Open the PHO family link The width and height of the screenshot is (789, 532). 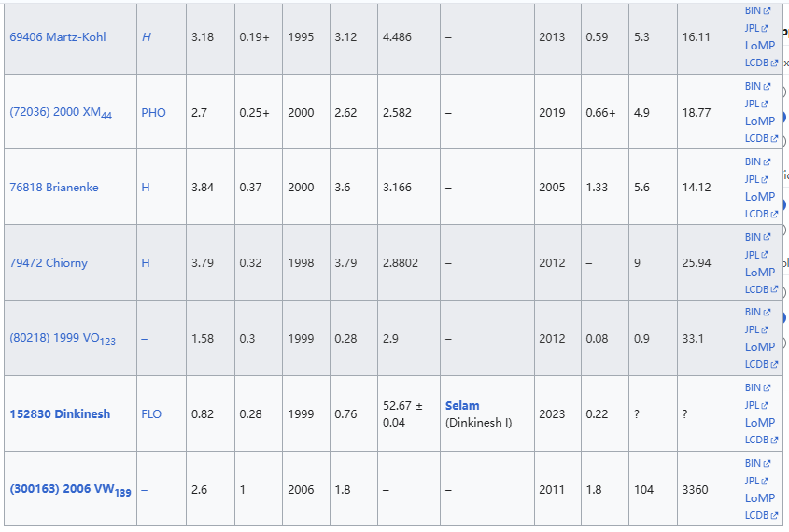tap(153, 113)
